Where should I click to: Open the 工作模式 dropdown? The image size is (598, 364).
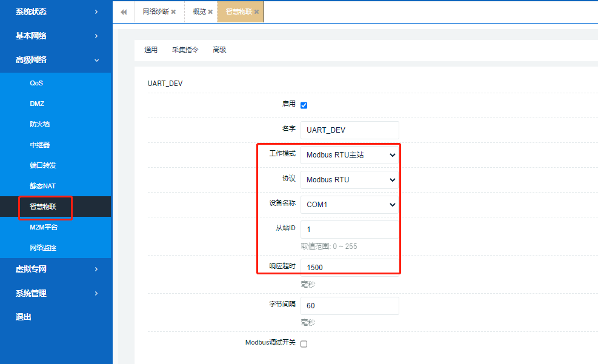point(350,154)
